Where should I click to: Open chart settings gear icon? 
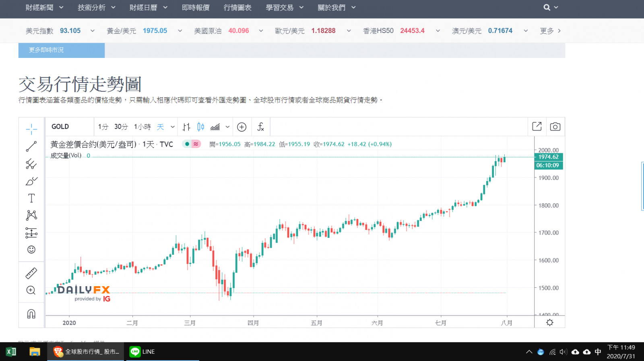coord(549,322)
